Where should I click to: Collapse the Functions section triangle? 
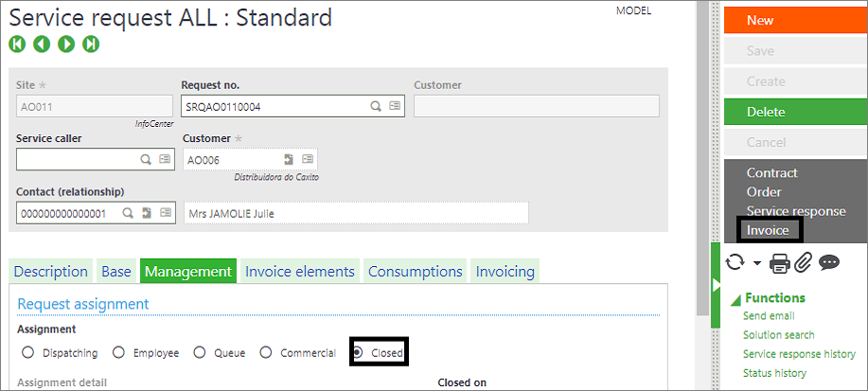[735, 300]
